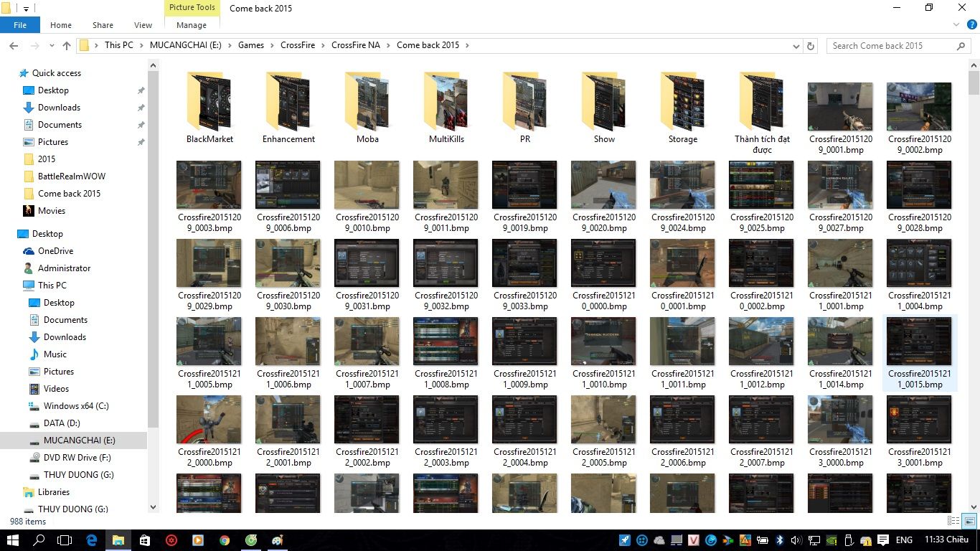
Task: Select OneDrive in the navigation pane
Action: (55, 251)
